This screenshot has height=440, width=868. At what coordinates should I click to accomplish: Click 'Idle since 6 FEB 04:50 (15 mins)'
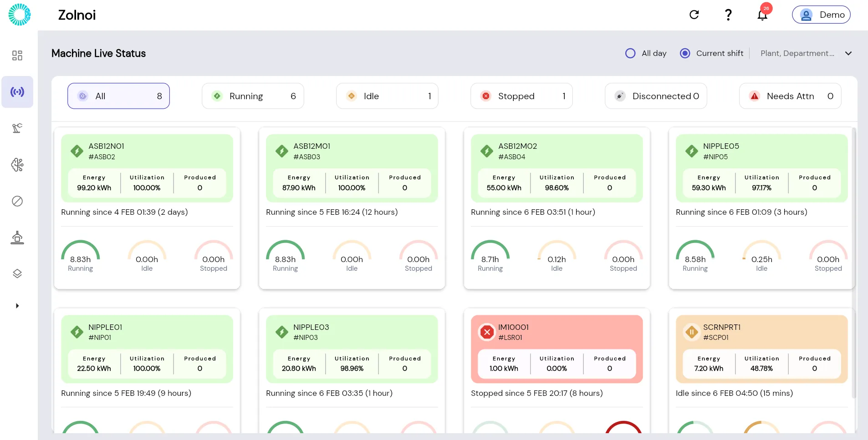734,393
